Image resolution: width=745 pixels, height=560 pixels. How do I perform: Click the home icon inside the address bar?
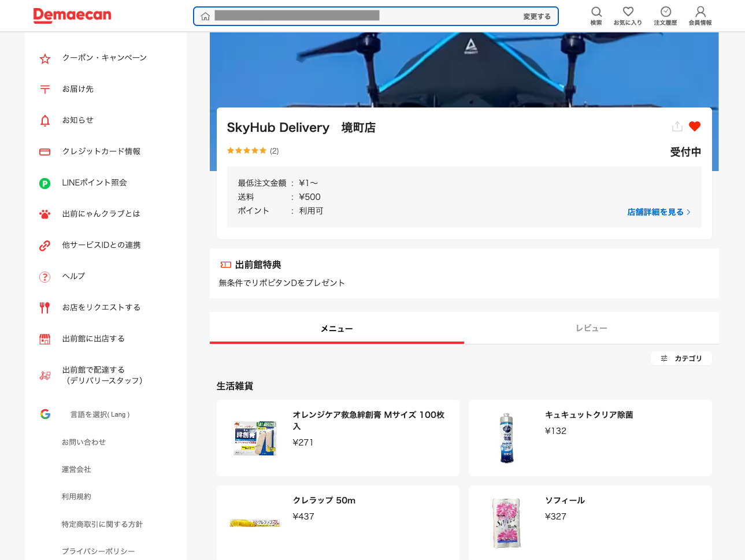pos(205,16)
